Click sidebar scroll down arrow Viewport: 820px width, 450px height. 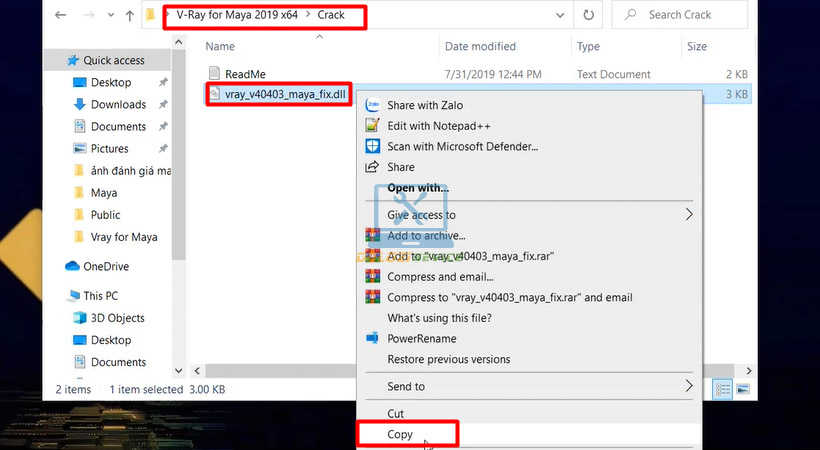(178, 370)
